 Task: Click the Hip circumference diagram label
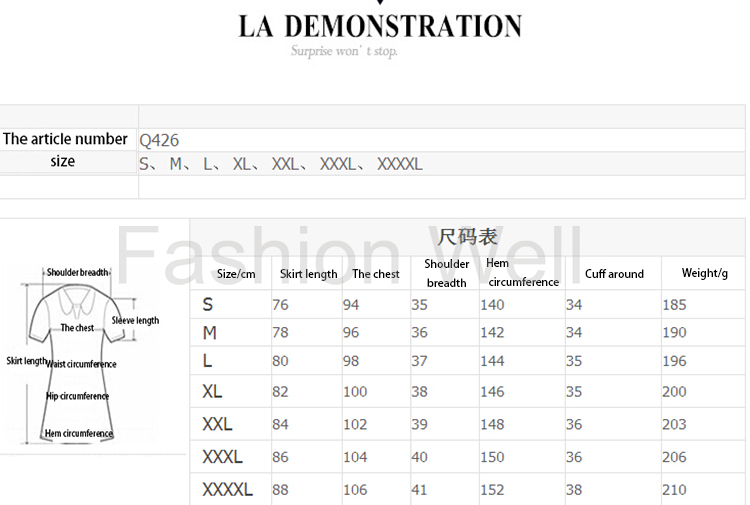point(78,396)
